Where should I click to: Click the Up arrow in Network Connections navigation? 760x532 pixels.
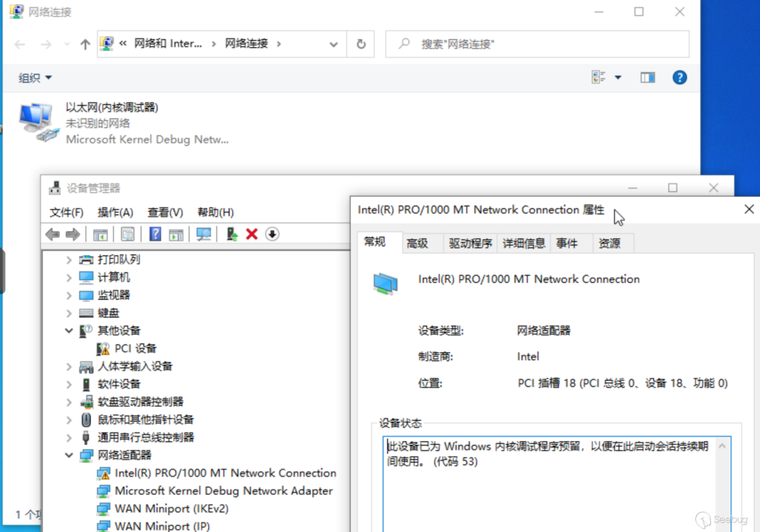tap(85, 44)
